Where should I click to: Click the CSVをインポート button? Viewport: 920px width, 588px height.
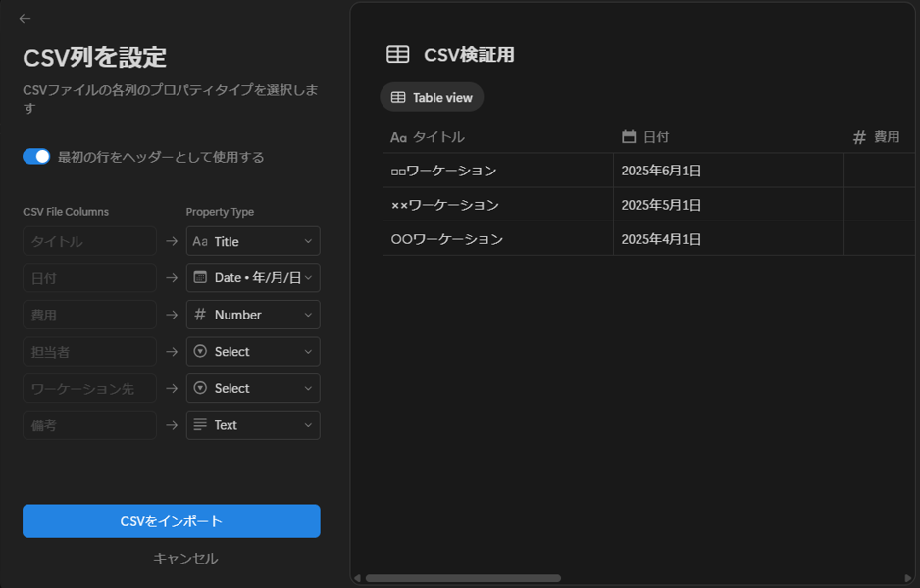coord(172,521)
